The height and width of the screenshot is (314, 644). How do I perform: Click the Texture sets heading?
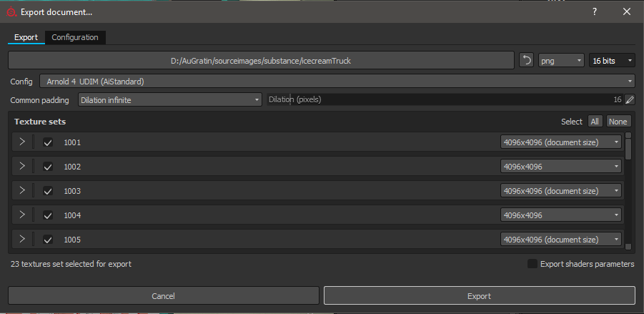coord(40,122)
